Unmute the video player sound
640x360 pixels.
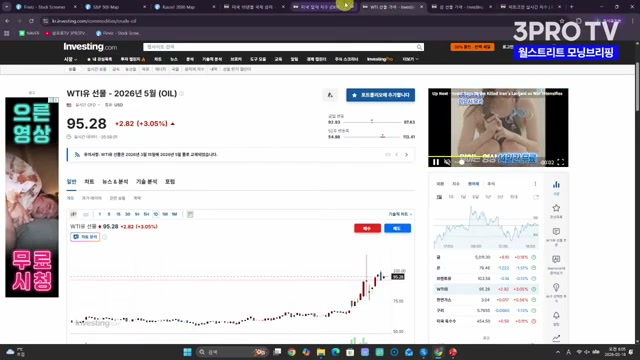(447, 162)
